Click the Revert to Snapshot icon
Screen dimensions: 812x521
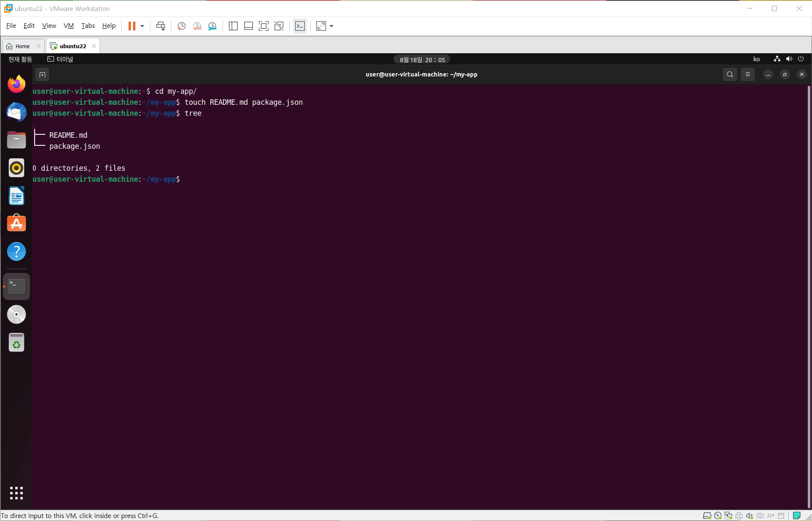[x=197, y=26]
